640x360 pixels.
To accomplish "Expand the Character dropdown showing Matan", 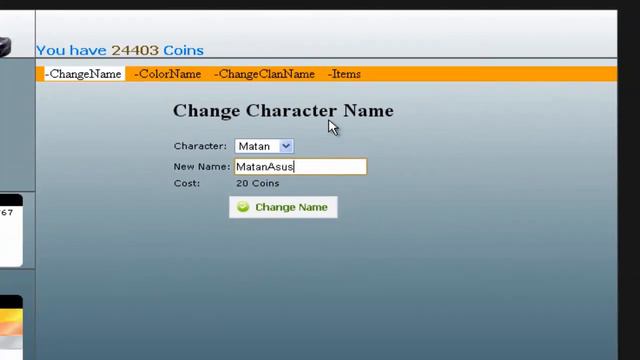I will 264,146.
